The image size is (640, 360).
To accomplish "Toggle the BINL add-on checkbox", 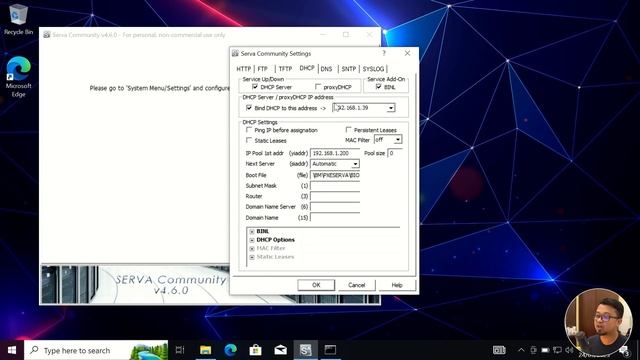I will (378, 87).
